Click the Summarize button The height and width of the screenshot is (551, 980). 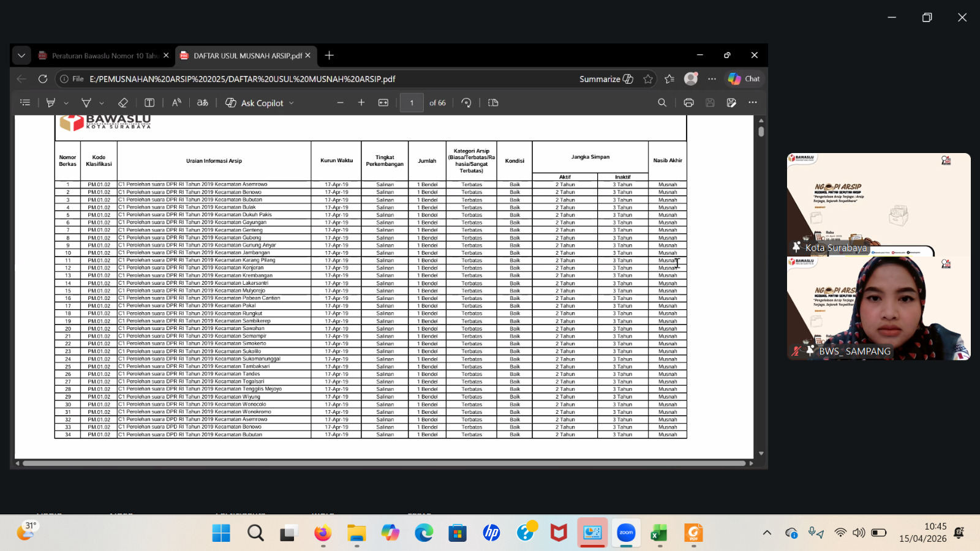click(x=606, y=79)
